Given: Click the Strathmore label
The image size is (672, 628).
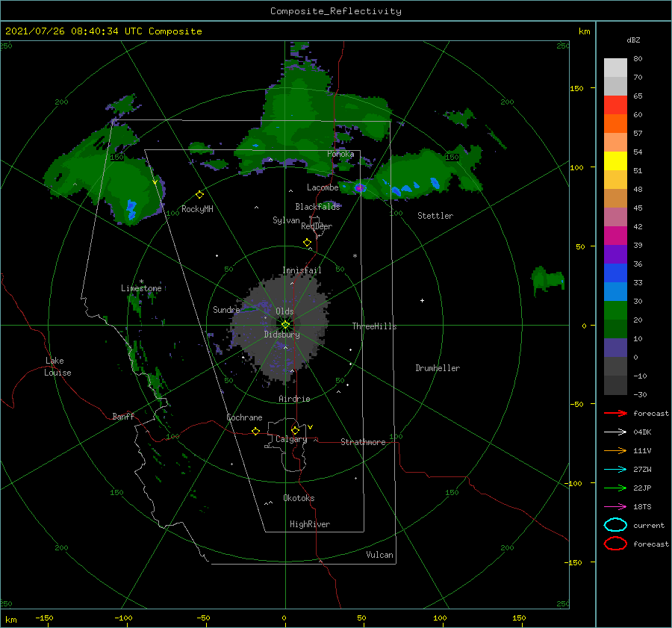Looking at the screenshot, I should 363,442.
